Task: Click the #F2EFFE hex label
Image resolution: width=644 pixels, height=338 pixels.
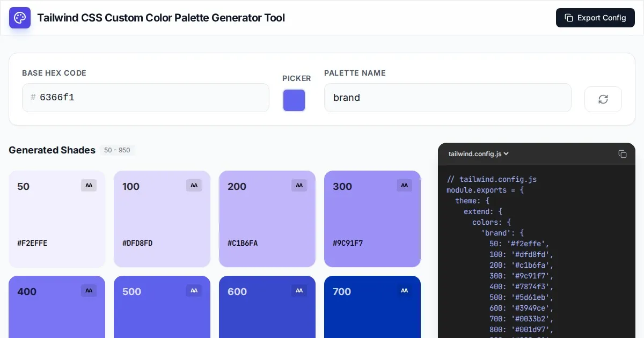Action: 32,243
